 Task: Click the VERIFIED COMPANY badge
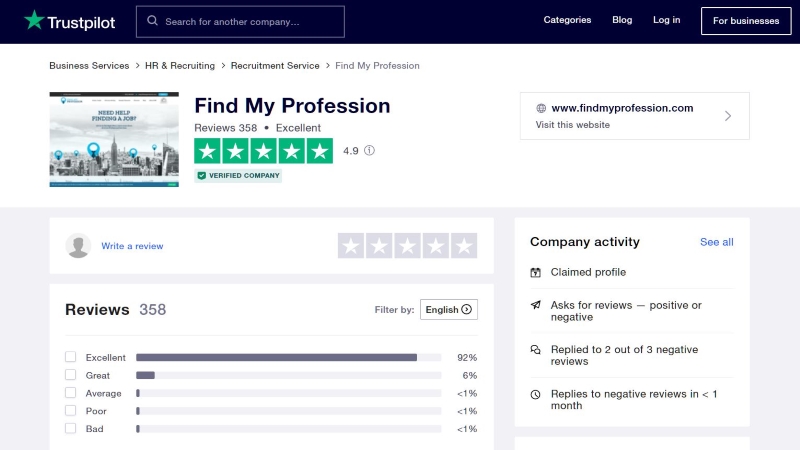(x=238, y=176)
